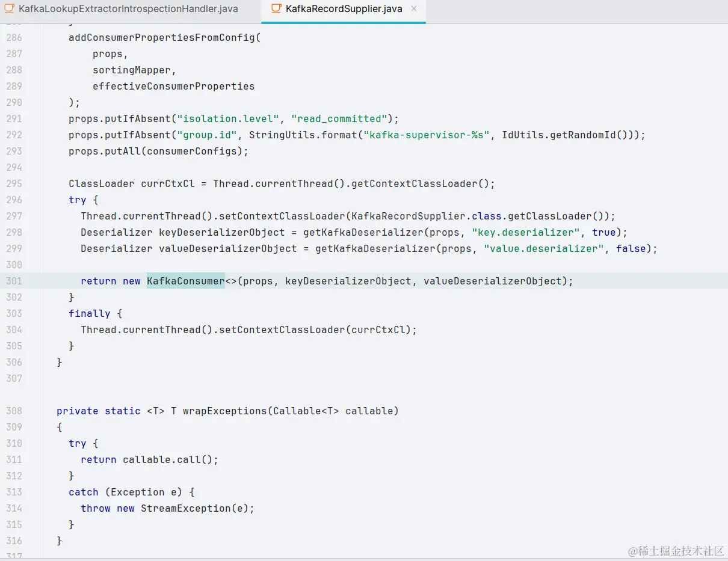Click the "group.id" string literal
This screenshot has width=728, height=561.
click(x=207, y=135)
